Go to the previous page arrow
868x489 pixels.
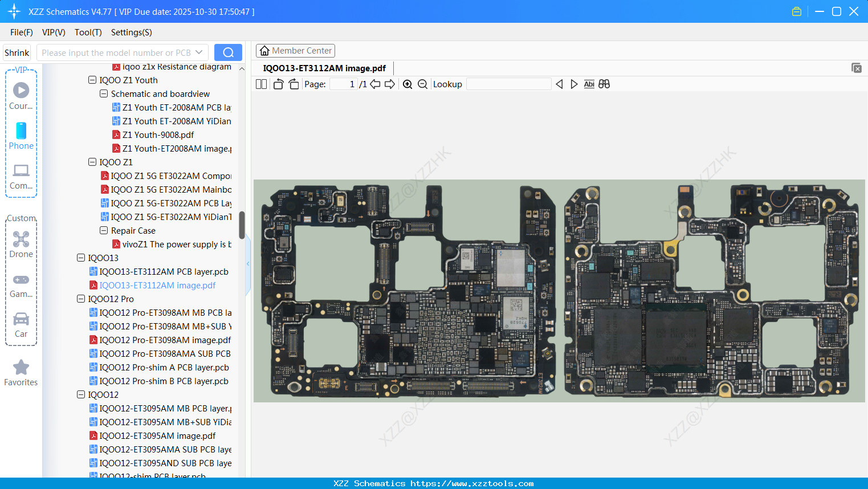375,84
